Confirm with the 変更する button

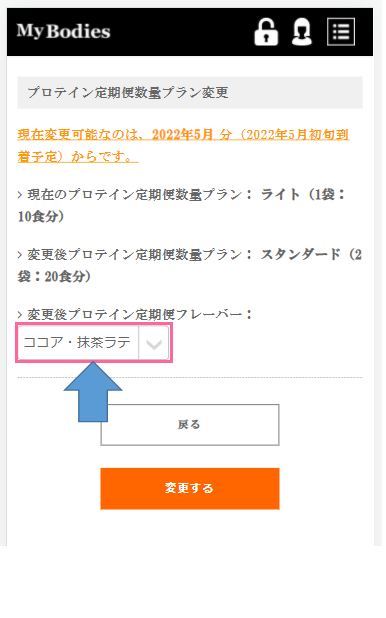(x=190, y=489)
